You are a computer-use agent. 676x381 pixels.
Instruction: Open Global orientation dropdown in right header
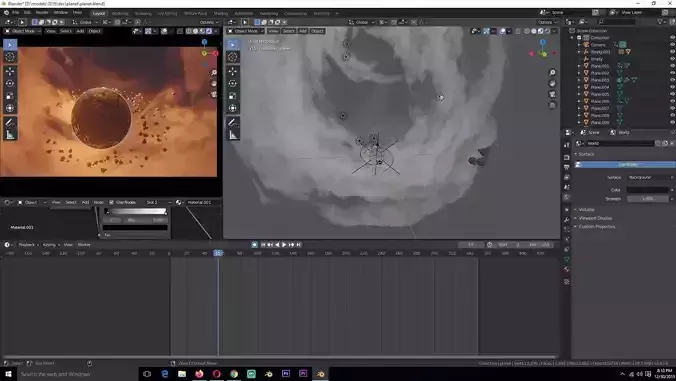tap(362, 22)
